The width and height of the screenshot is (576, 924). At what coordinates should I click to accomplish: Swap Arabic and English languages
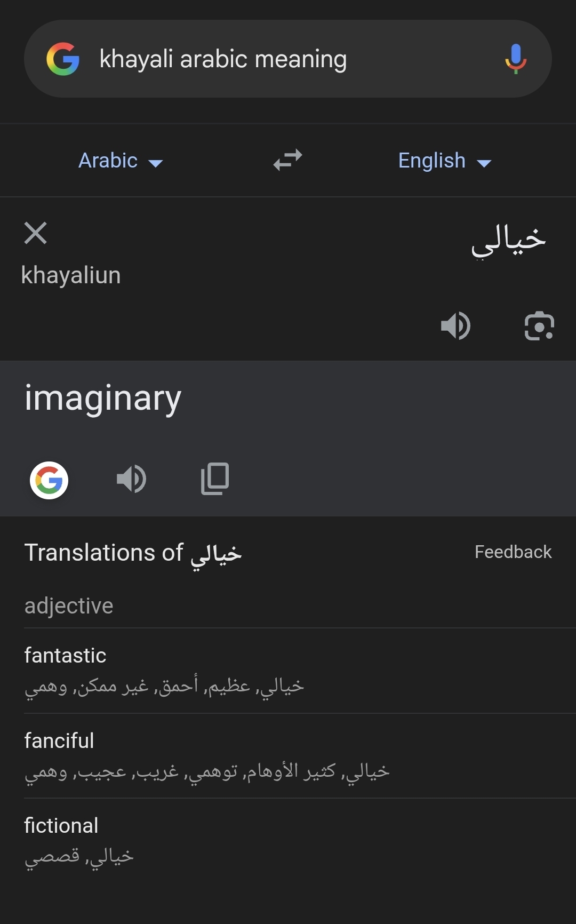coord(287,160)
